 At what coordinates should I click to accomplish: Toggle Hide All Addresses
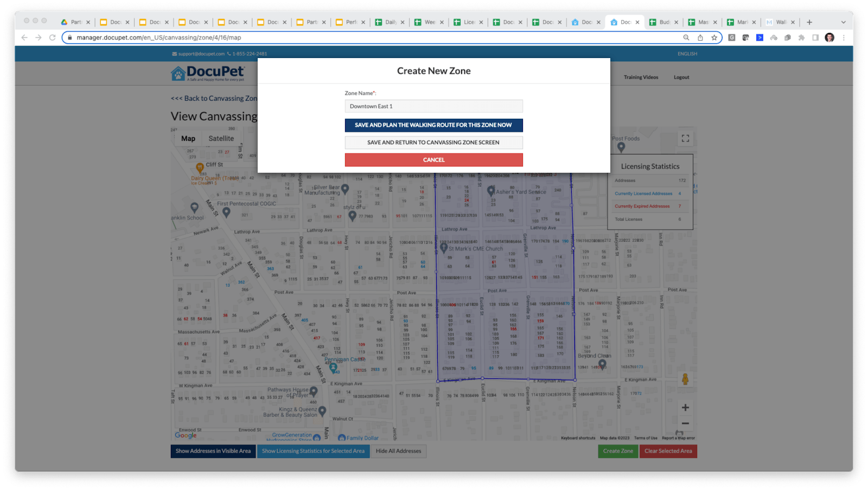[x=399, y=450]
